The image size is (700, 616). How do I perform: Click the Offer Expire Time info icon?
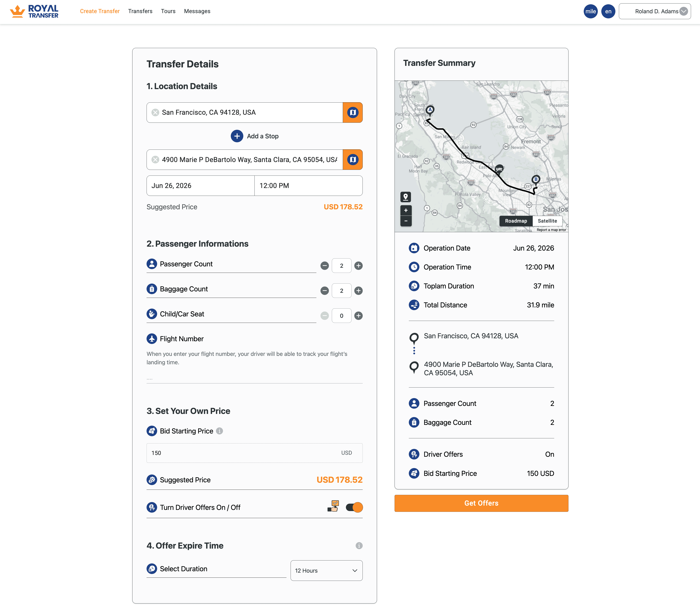pyautogui.click(x=359, y=546)
